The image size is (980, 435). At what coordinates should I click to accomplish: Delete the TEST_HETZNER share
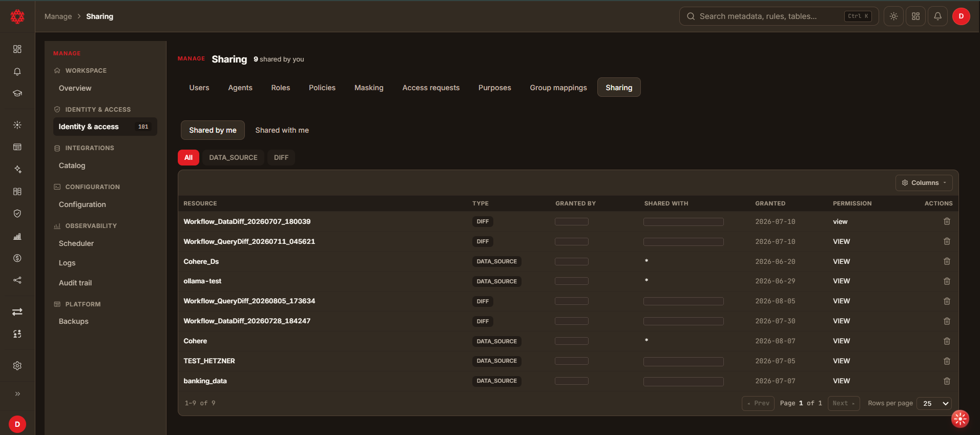pyautogui.click(x=947, y=361)
